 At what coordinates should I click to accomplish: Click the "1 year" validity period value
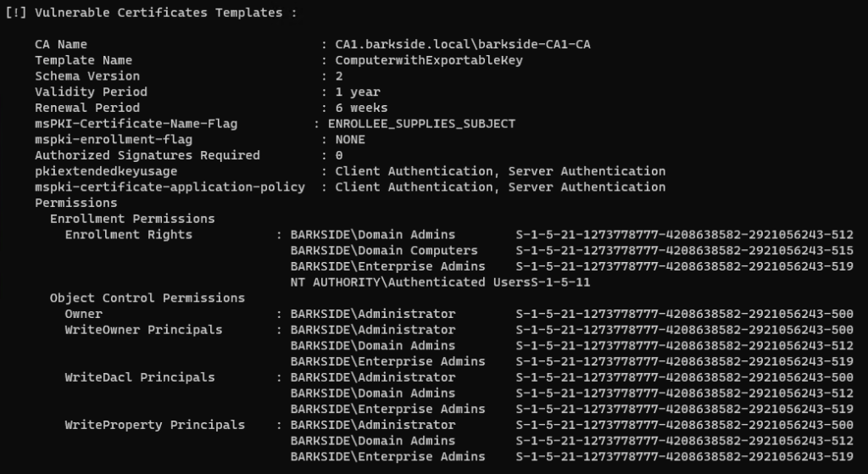coord(358,92)
